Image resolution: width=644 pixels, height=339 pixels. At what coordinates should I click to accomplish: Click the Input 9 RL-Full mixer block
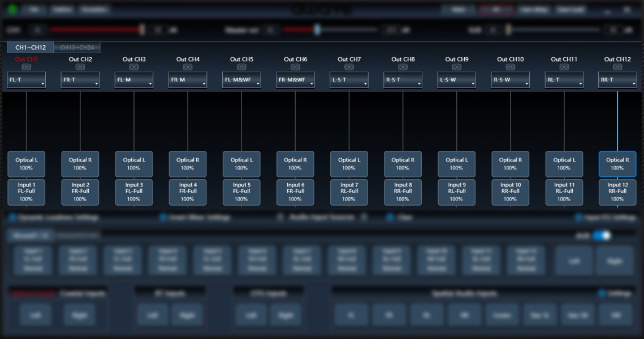pyautogui.click(x=457, y=192)
